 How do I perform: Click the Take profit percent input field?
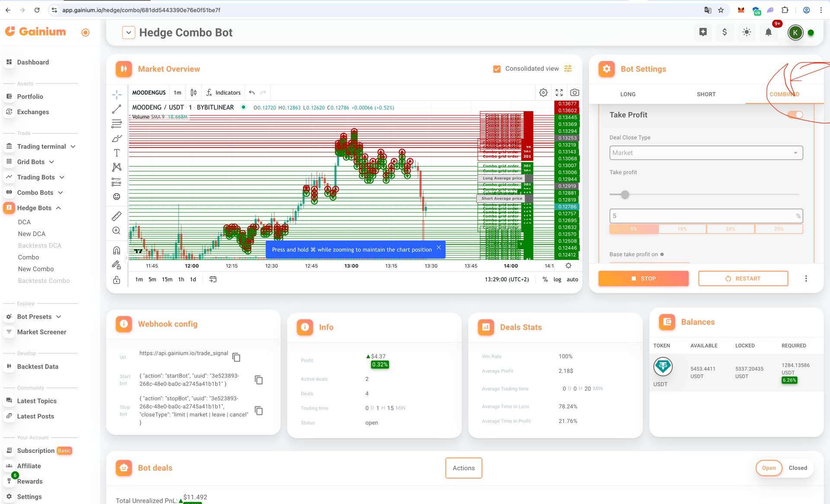click(706, 216)
